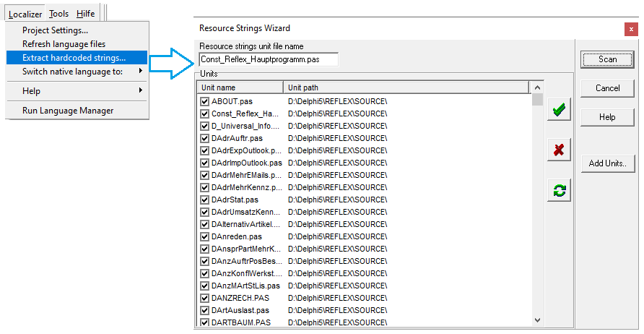Uncheck the DARTBAUM.PAS checkbox
This screenshot has width=644, height=334.
tap(204, 322)
